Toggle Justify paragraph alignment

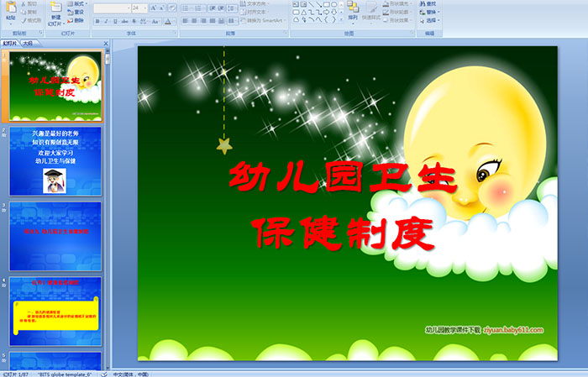pyautogui.click(x=213, y=21)
